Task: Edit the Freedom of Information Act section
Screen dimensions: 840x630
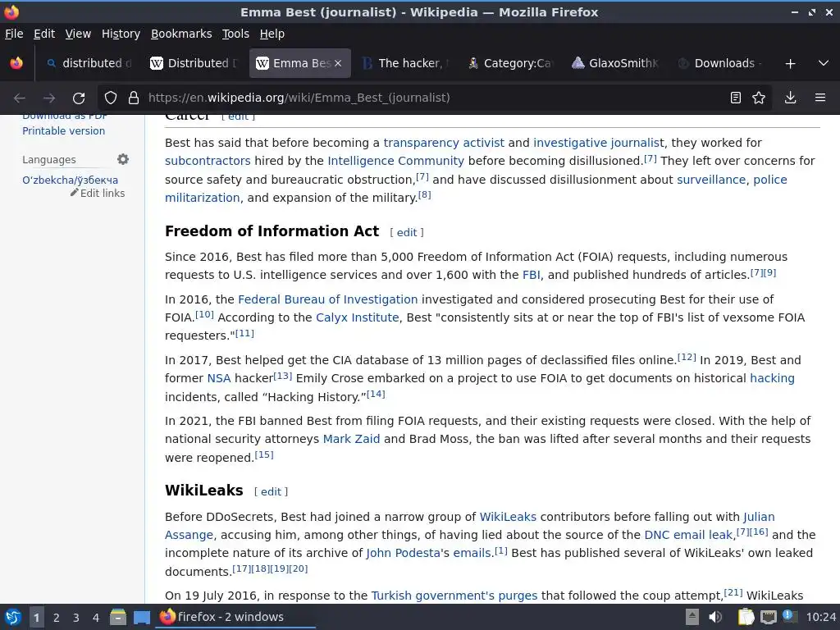Action: [407, 232]
